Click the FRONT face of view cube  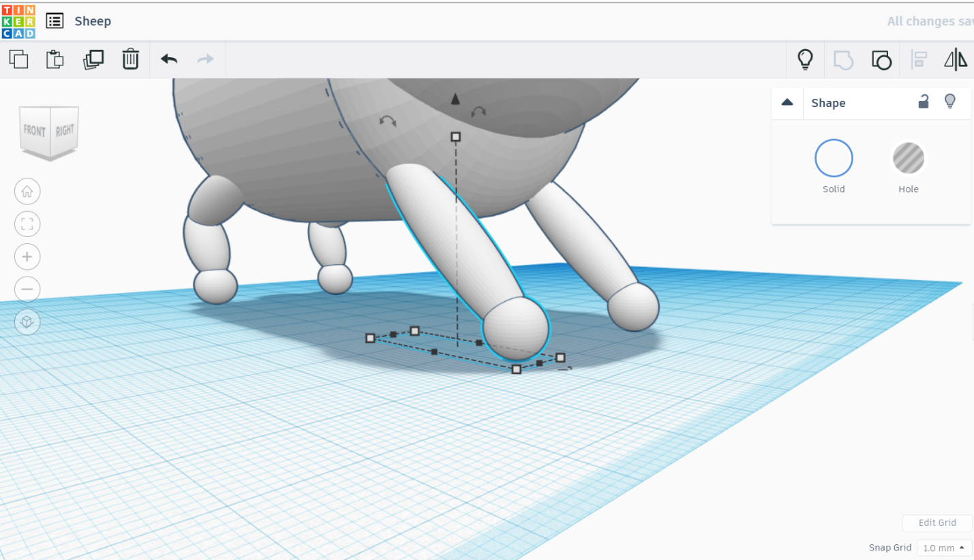click(34, 130)
